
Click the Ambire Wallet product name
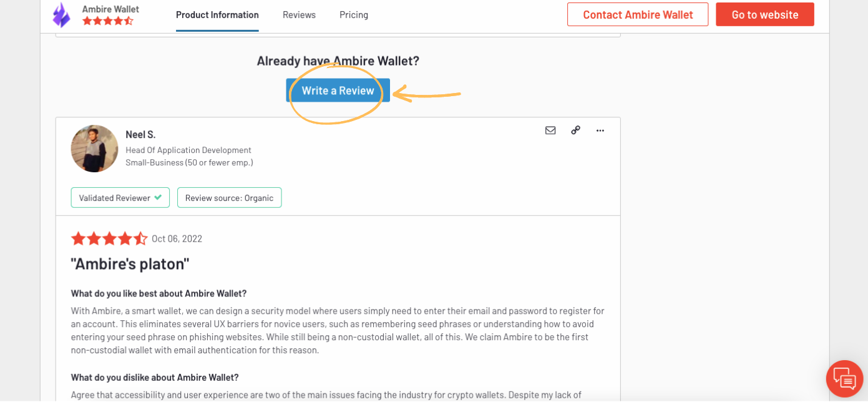click(110, 9)
